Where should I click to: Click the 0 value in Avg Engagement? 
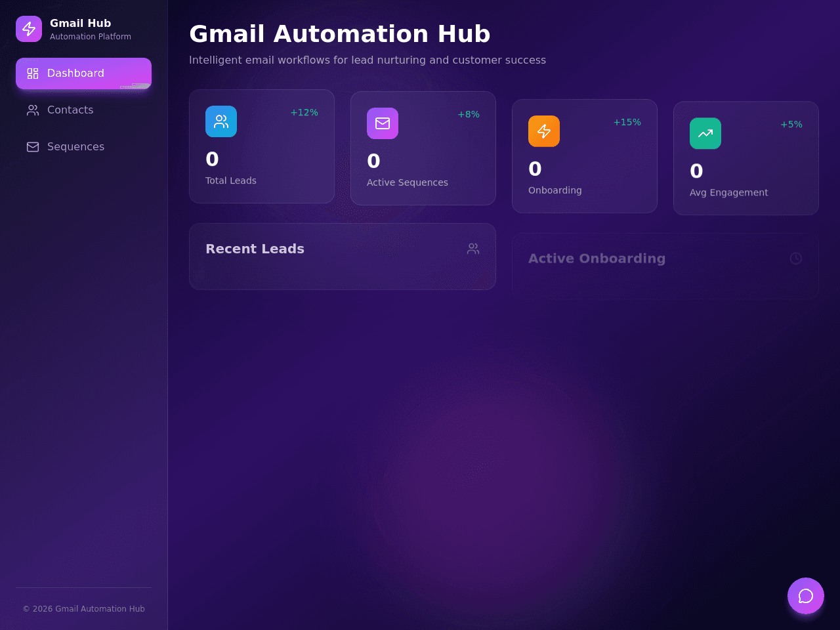click(696, 171)
